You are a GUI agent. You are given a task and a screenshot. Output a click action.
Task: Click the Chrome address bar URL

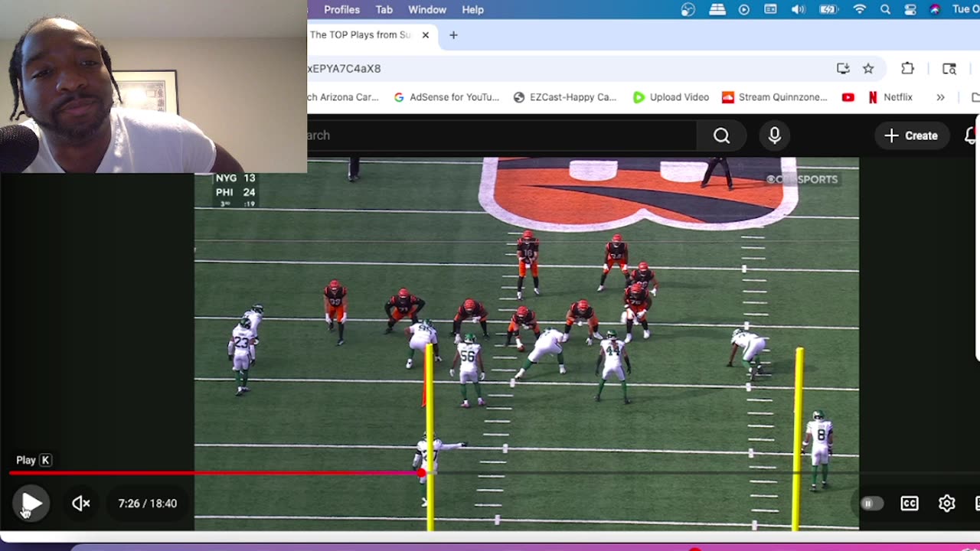[x=345, y=69]
